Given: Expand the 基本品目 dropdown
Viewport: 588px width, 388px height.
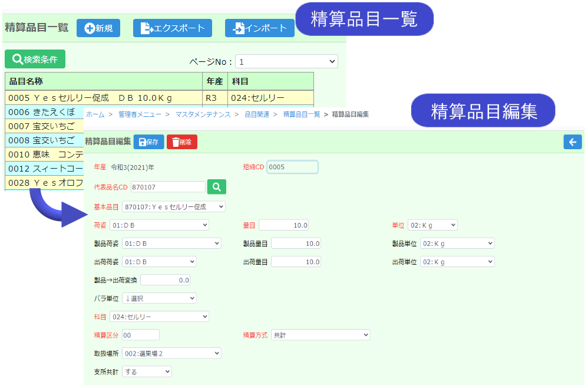Looking at the screenshot, I should click(173, 207).
